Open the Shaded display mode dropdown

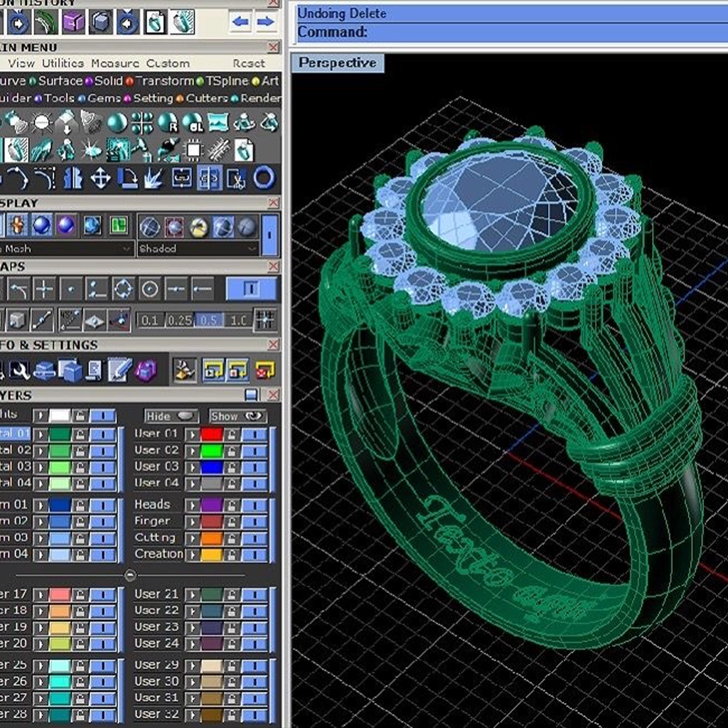[x=198, y=250]
